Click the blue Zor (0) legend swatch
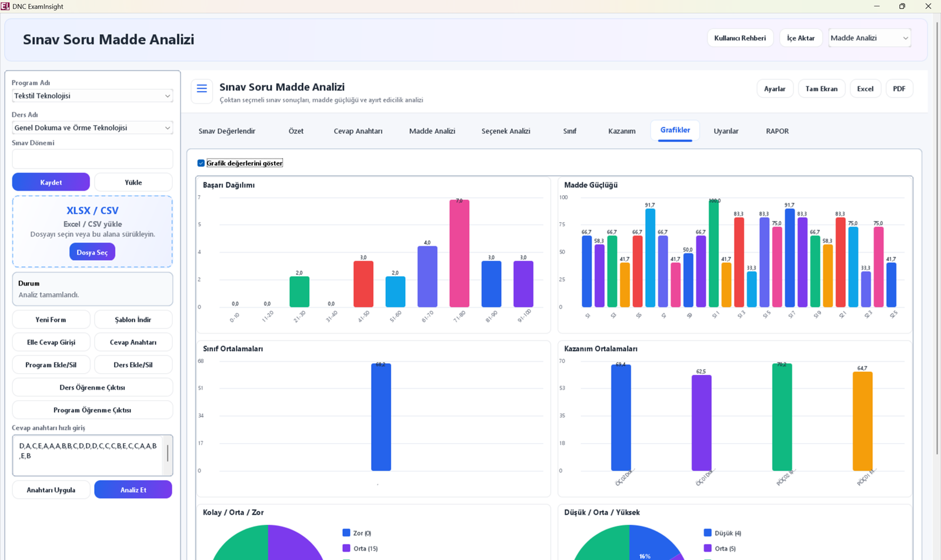941x560 pixels. 346,533
